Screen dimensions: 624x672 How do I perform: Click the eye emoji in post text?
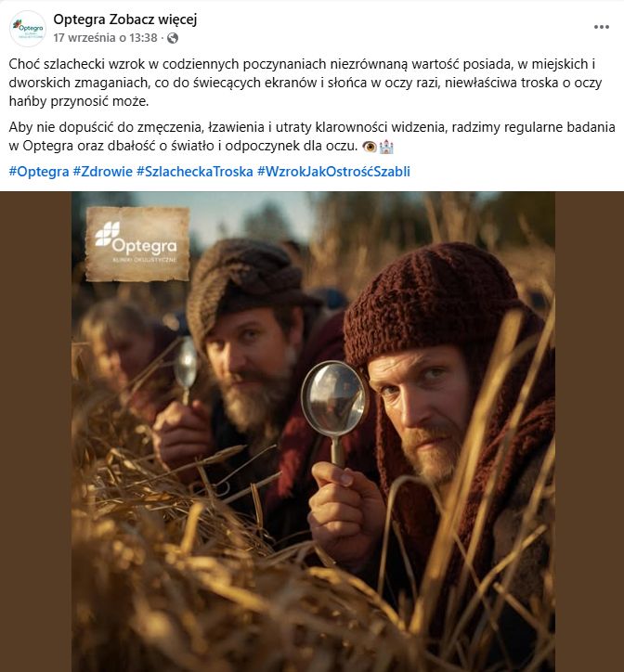370,147
